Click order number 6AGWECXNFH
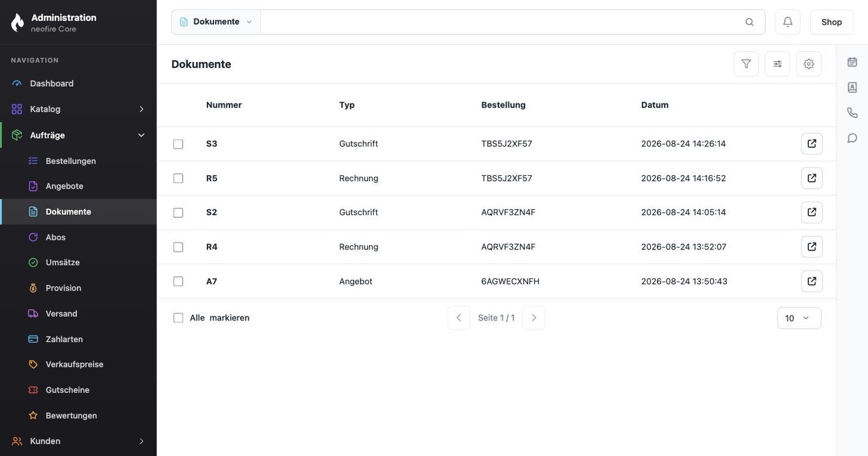The image size is (868, 456). tap(511, 281)
